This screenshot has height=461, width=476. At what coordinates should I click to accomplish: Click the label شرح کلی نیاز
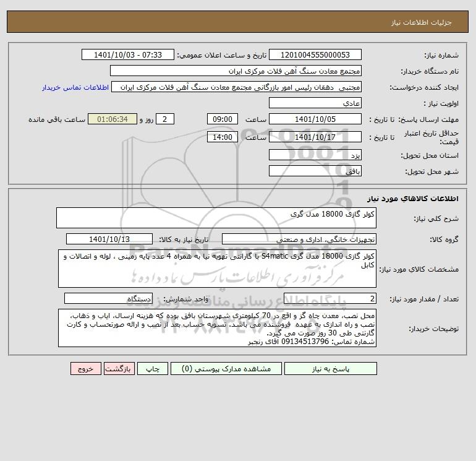436,218
